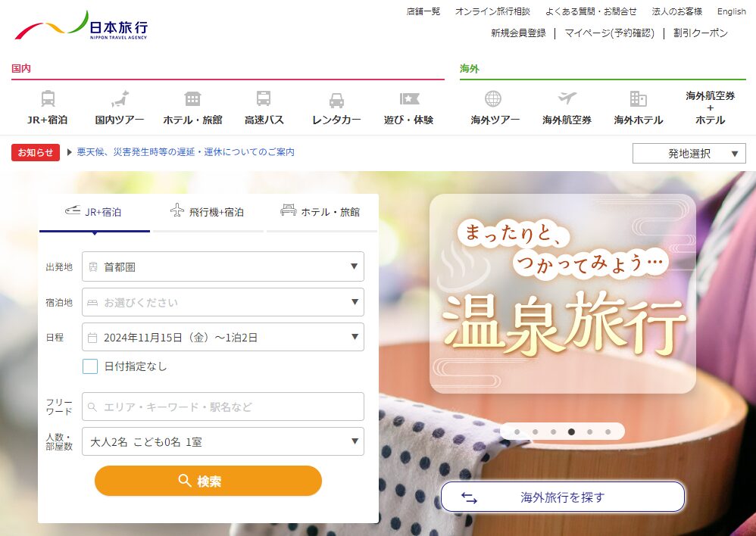Tick the 日付指定なし checkbox

90,366
